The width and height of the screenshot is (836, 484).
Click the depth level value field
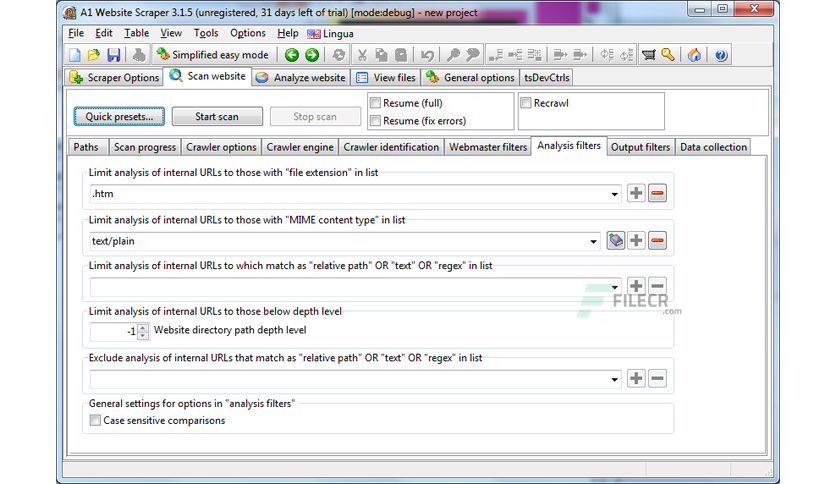[114, 332]
